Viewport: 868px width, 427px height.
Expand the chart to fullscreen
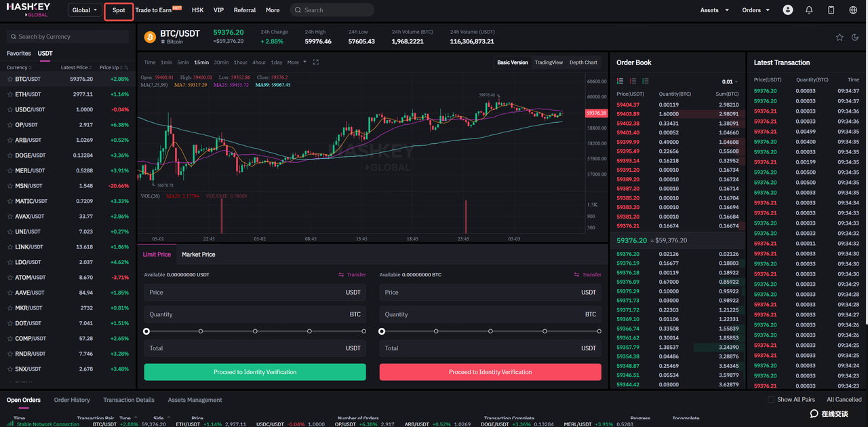point(315,62)
